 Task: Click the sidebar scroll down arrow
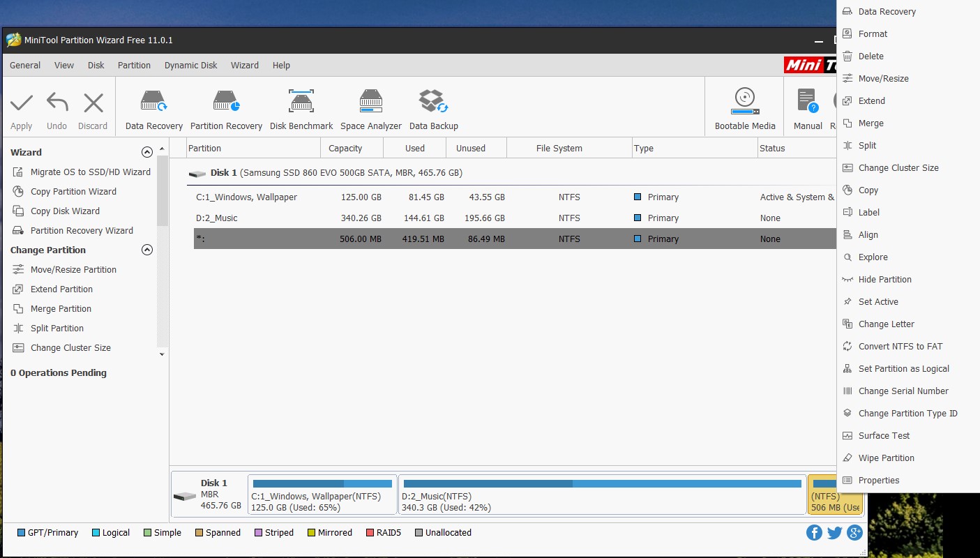click(x=163, y=354)
